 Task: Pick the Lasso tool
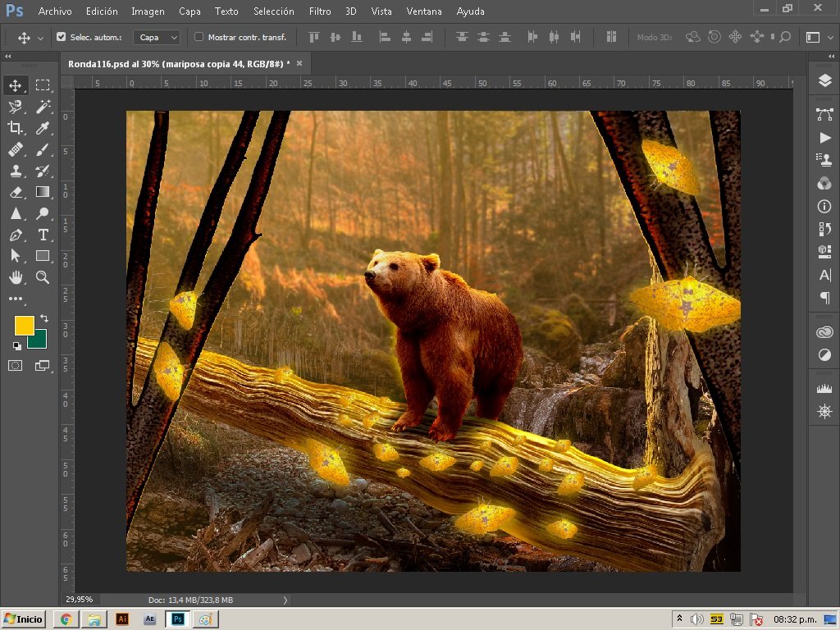point(15,107)
